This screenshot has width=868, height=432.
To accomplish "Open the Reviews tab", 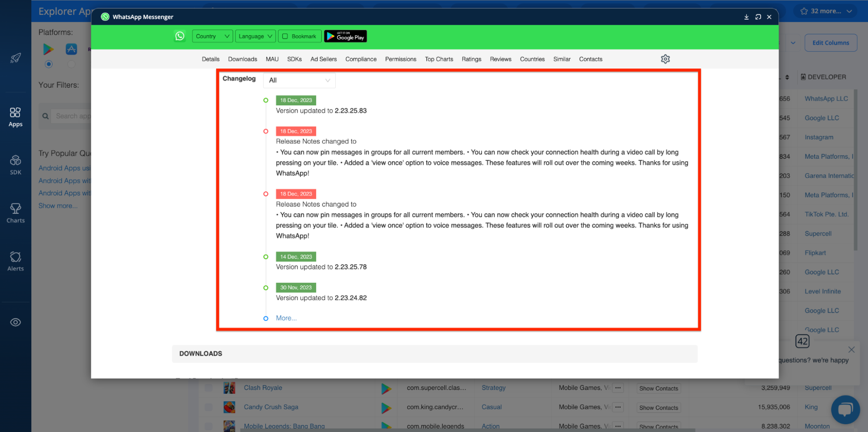I will [x=501, y=59].
